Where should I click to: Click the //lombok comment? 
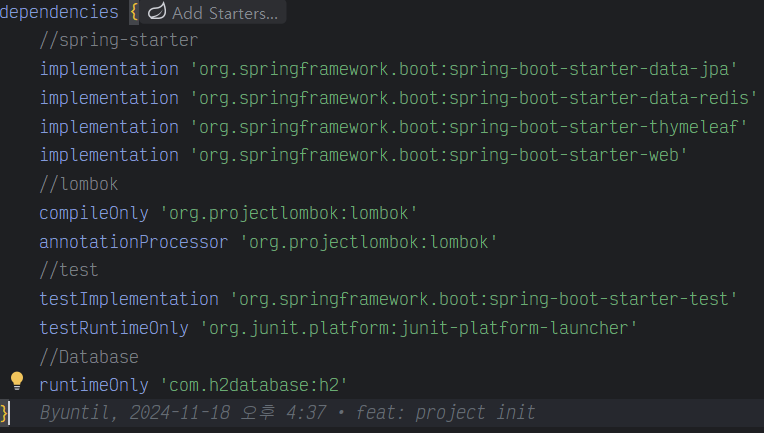click(x=79, y=184)
